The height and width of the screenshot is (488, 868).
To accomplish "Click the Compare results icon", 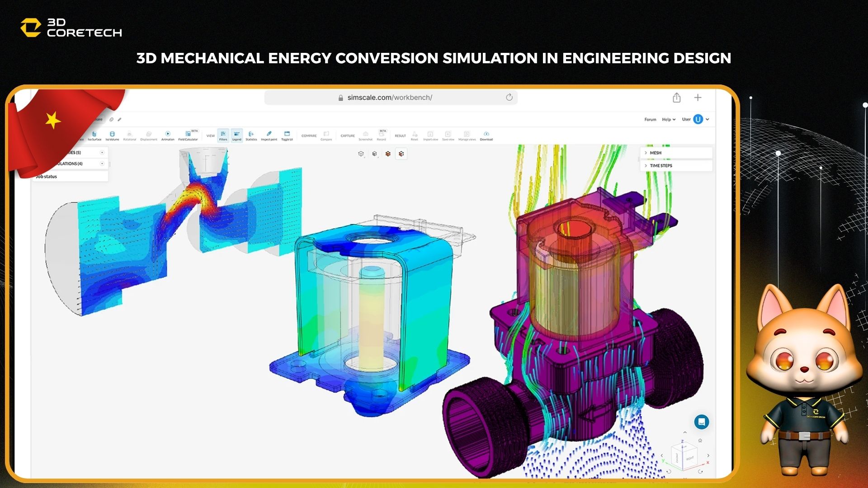I will (x=326, y=136).
